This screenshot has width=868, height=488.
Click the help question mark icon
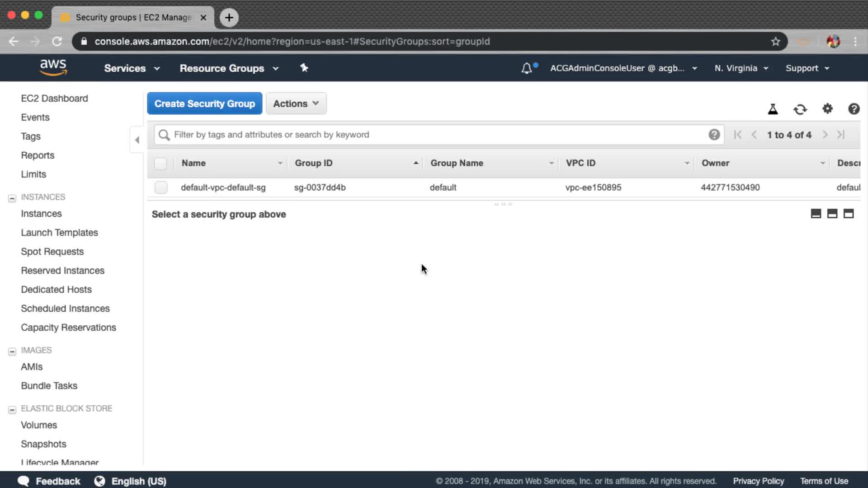tap(854, 109)
